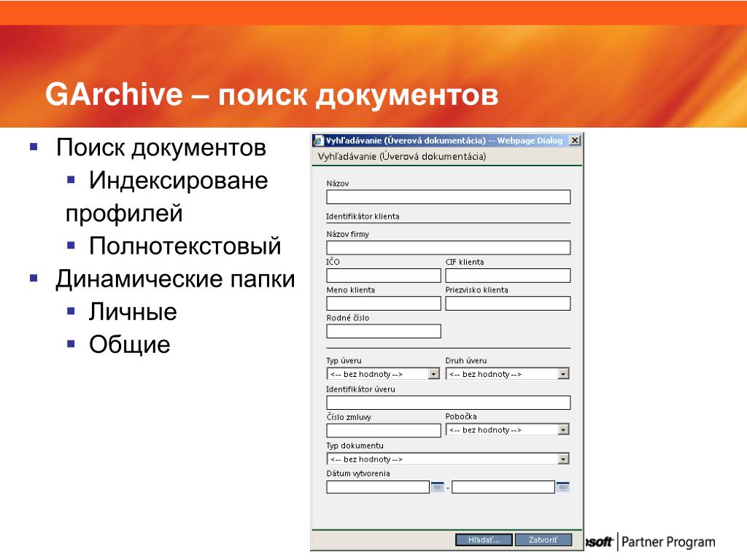The width and height of the screenshot is (747, 560).
Task: Click the Priezvisko klienta field
Action: point(508,303)
